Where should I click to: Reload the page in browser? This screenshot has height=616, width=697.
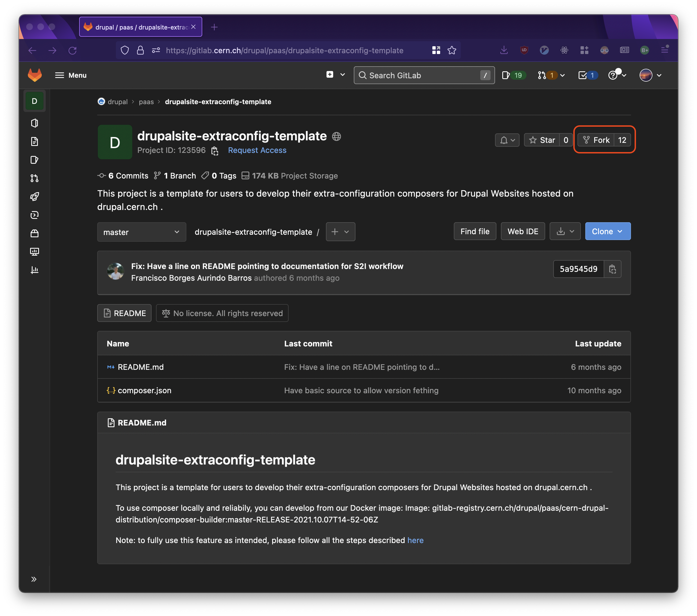[72, 50]
